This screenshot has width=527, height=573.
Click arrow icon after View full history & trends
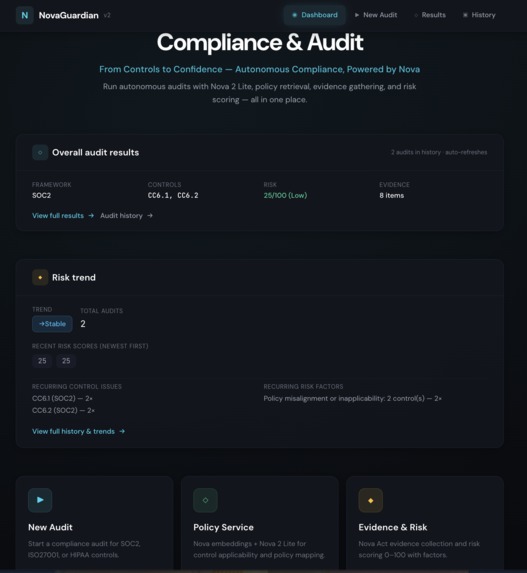click(122, 431)
